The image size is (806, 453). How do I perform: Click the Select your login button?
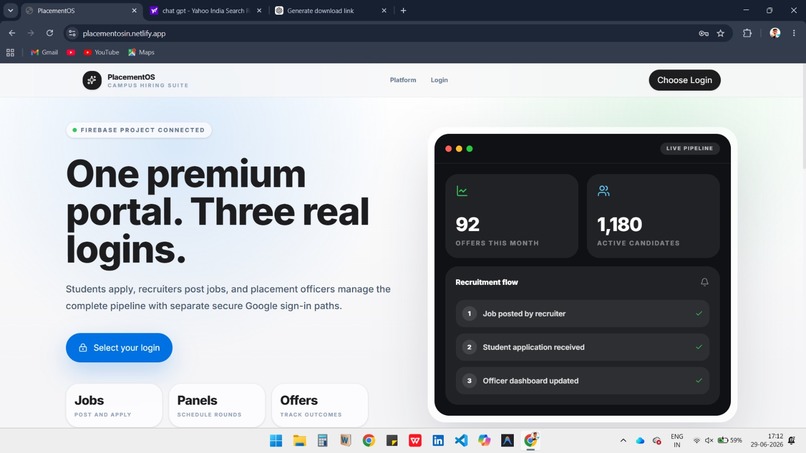pyautogui.click(x=119, y=348)
